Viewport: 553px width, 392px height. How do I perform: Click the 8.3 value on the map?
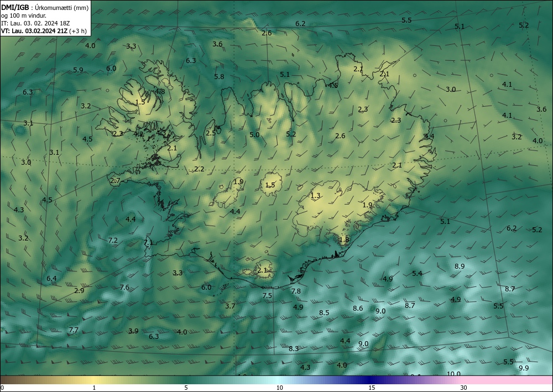294,349
